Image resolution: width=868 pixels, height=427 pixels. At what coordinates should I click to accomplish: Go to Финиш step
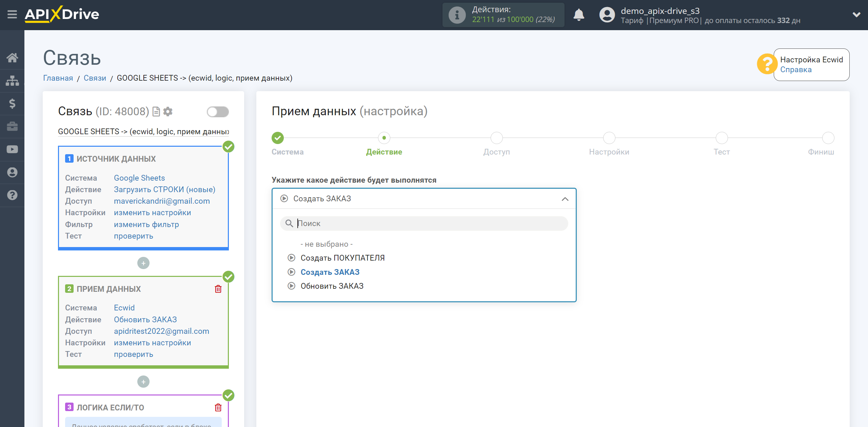click(x=828, y=138)
